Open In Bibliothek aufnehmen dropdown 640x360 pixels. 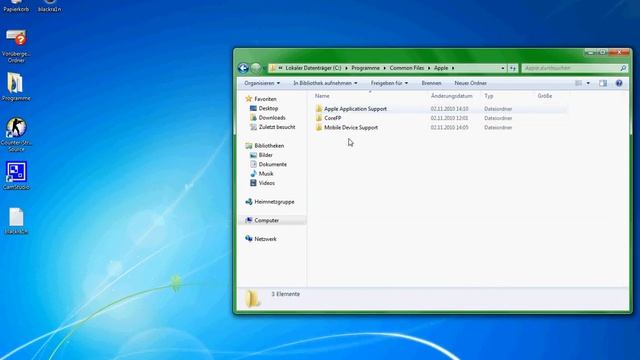325,83
